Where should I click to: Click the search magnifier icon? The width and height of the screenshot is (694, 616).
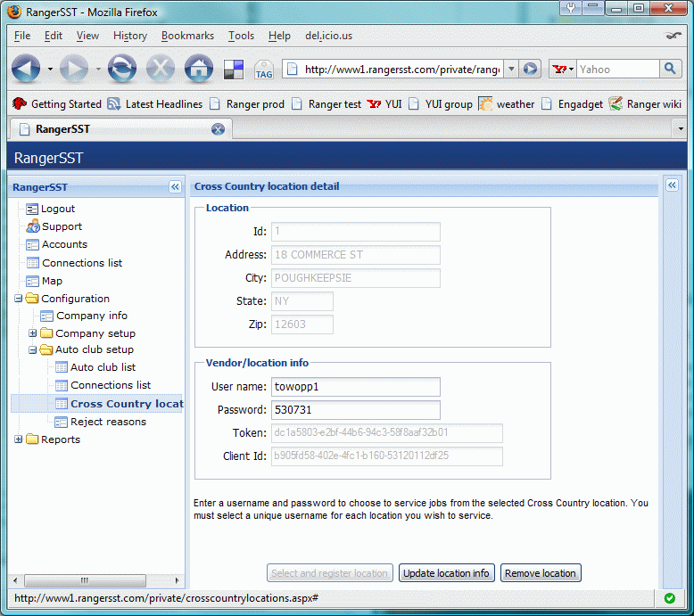coord(670,69)
